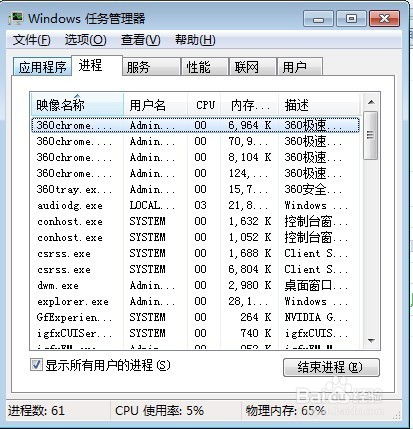Select the GfExperien... process row
413x429 pixels.
tap(196, 317)
